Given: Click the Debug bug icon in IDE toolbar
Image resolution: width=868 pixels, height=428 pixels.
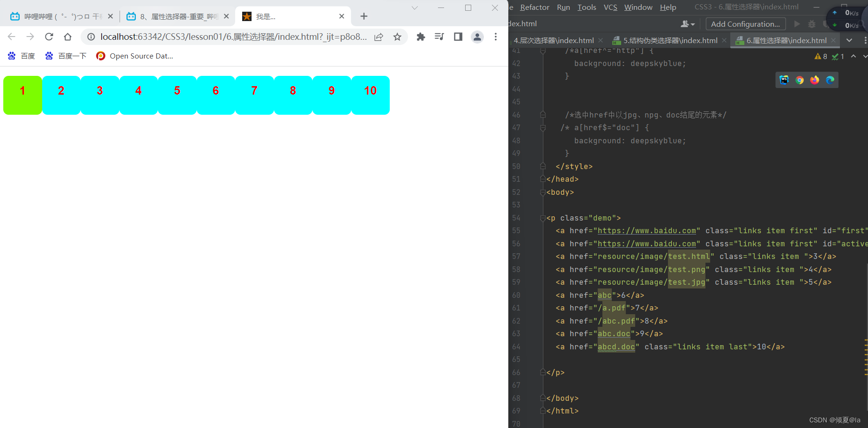Looking at the screenshot, I should pos(812,24).
